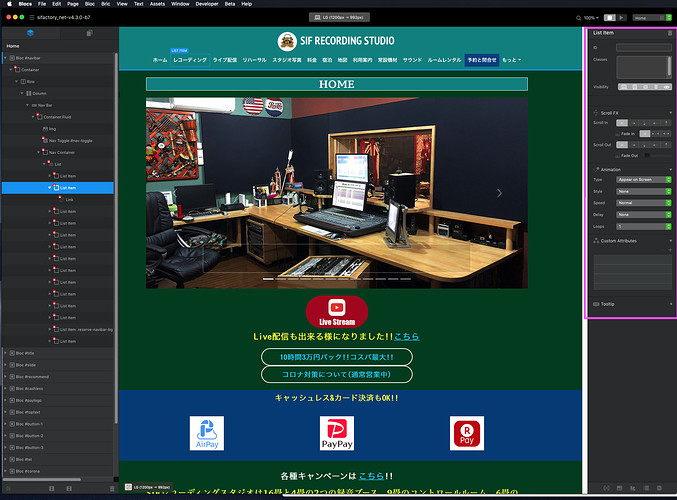
Task: Click the left column-layout icon at layer panel bottom
Action: click(x=51, y=488)
